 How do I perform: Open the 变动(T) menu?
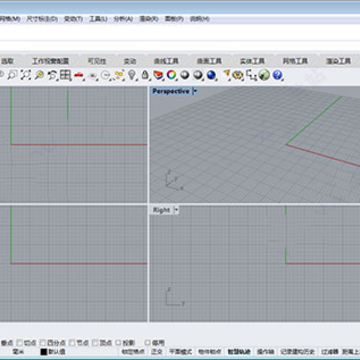73,19
